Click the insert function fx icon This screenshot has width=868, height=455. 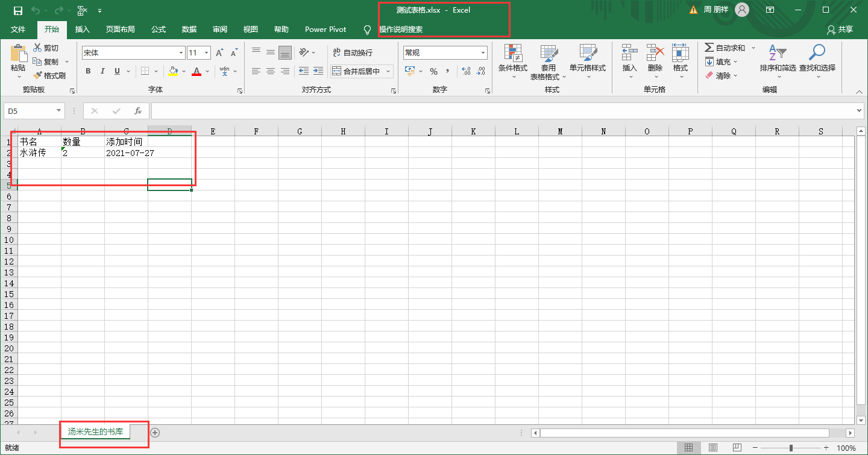pyautogui.click(x=138, y=111)
